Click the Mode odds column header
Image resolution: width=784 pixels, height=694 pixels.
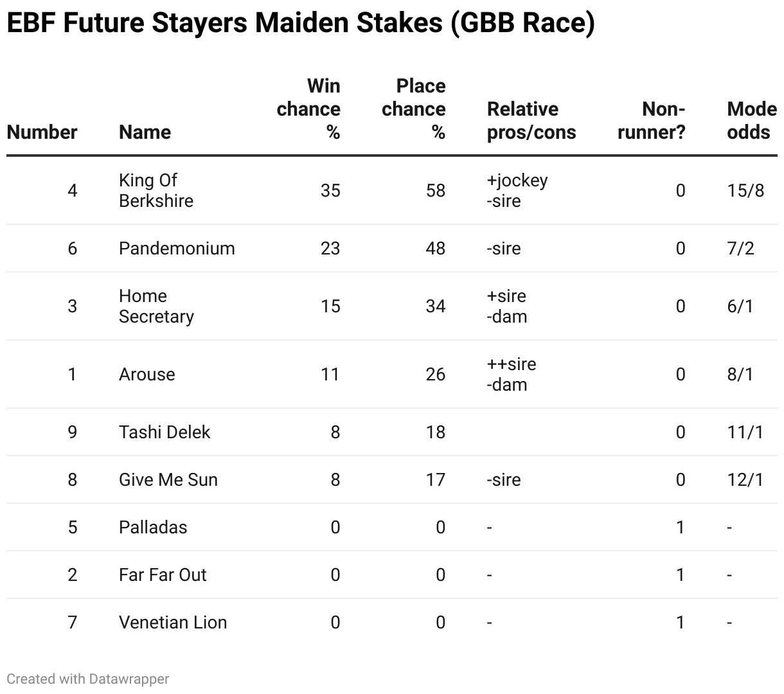(x=752, y=121)
